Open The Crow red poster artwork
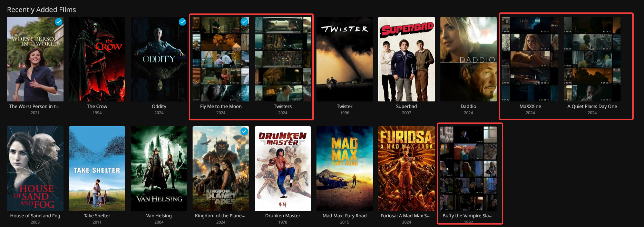 click(97, 59)
